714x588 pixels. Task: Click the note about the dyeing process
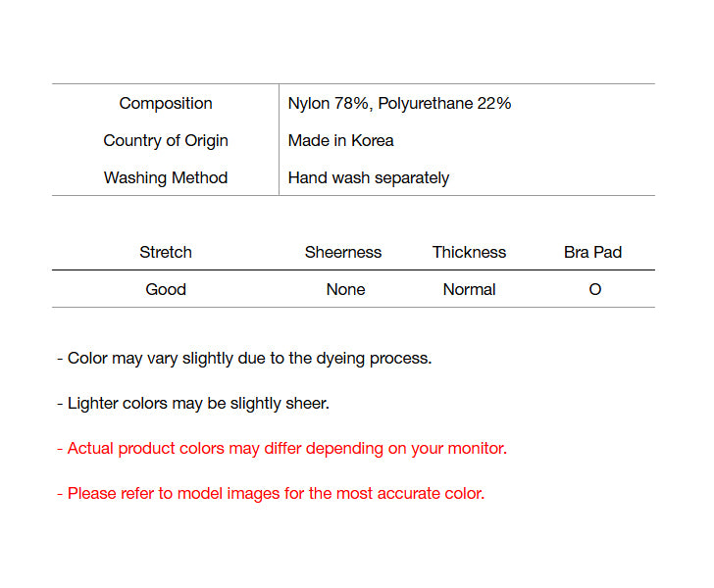[244, 358]
